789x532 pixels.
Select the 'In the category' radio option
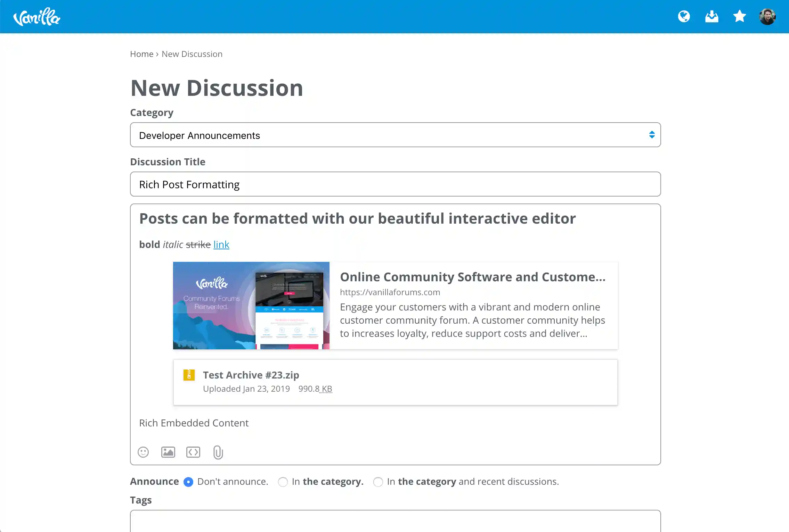pos(283,482)
